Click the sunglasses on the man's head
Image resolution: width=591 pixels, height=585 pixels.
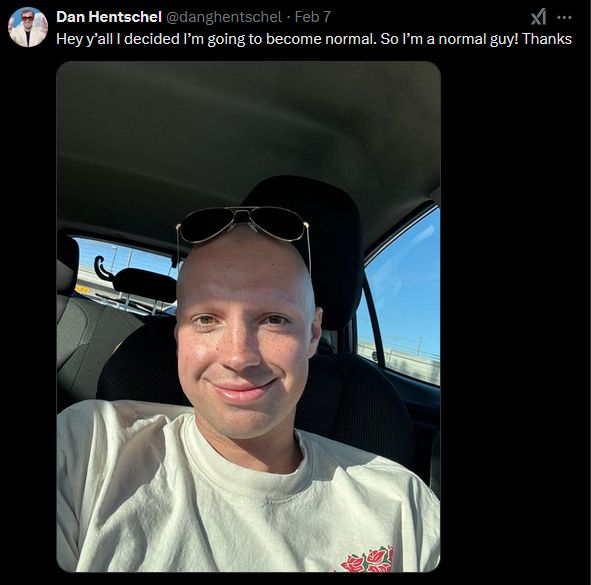point(243,226)
